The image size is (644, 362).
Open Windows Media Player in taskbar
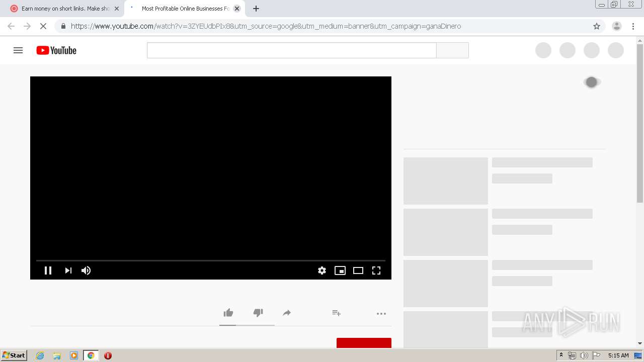(x=74, y=355)
